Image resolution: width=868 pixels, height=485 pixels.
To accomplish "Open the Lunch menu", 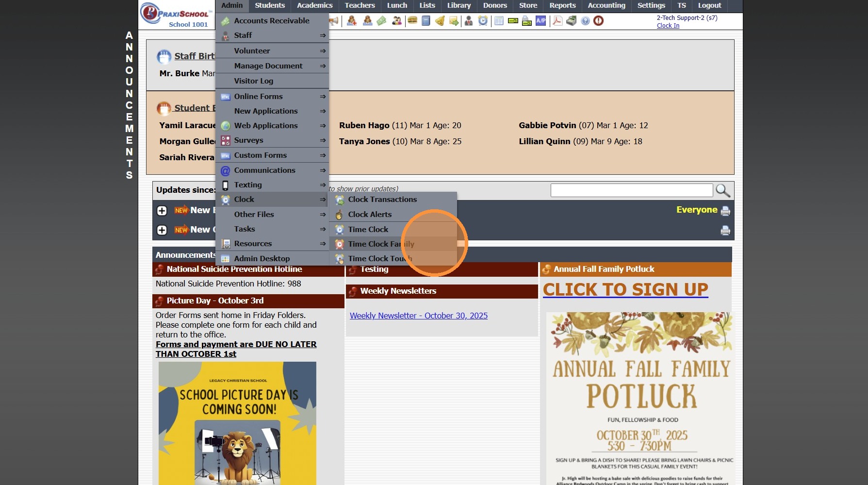I will tap(397, 5).
